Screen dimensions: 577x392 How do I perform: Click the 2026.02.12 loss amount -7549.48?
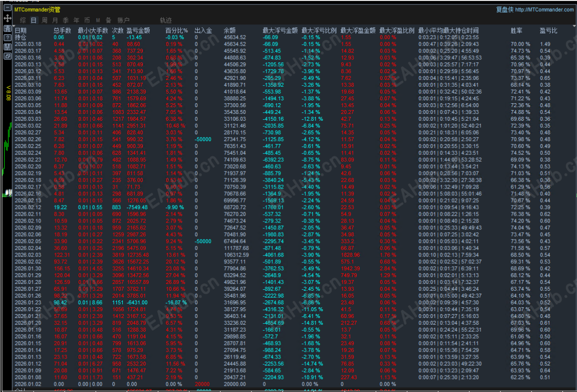(137, 207)
